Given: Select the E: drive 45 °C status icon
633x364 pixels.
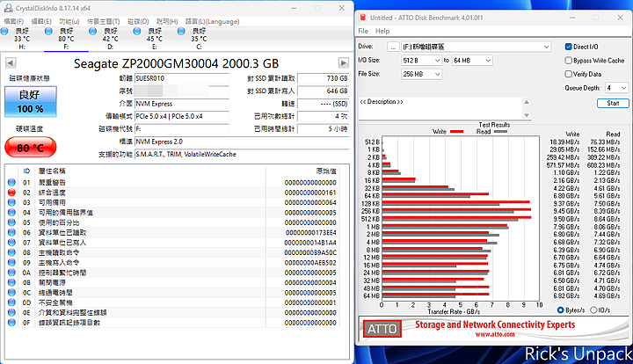Looking at the screenshot, I should (x=137, y=32).
